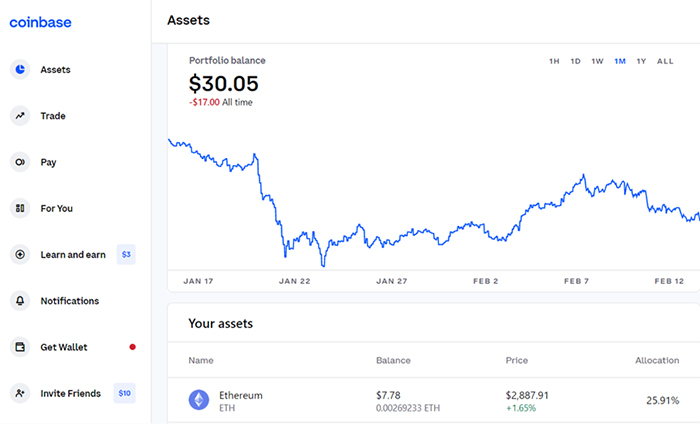The height and width of the screenshot is (424, 700).
Task: Select Invite Friends menu entry
Action: 71,393
